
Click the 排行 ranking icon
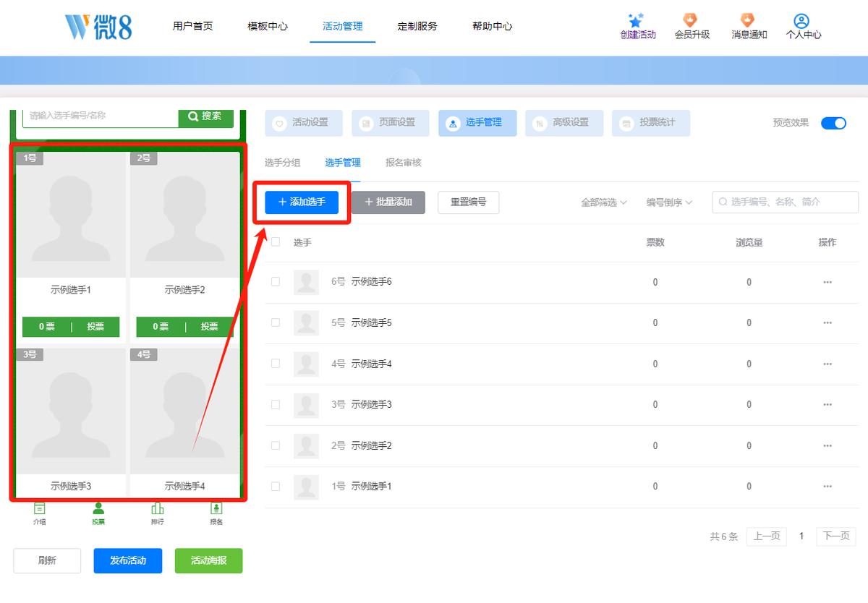click(x=157, y=508)
